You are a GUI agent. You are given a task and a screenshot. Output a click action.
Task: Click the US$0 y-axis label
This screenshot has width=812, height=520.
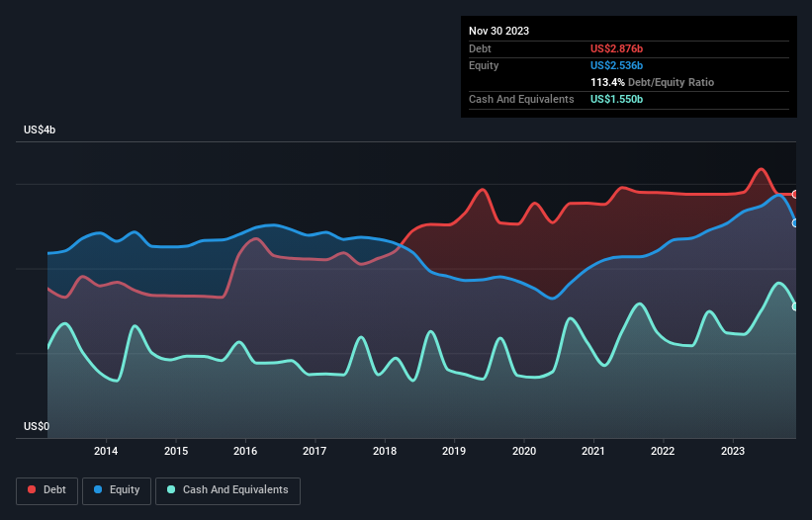[x=37, y=426]
